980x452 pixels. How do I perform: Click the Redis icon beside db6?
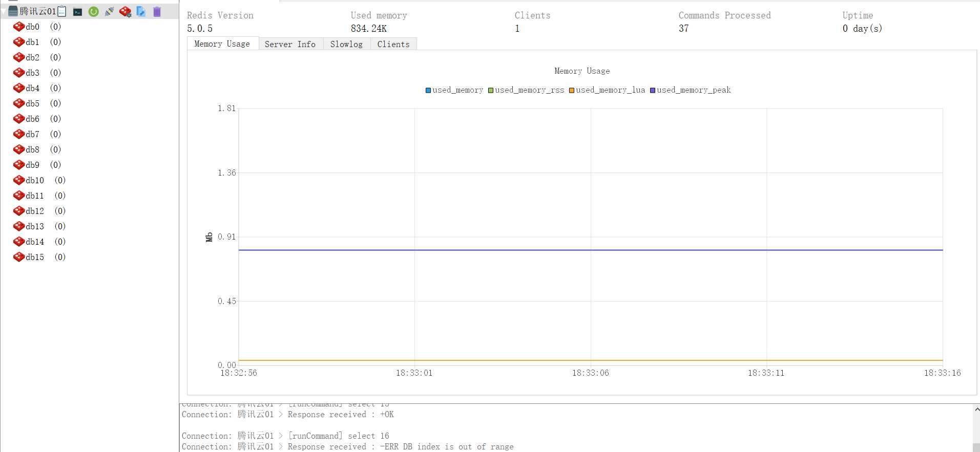coord(18,119)
